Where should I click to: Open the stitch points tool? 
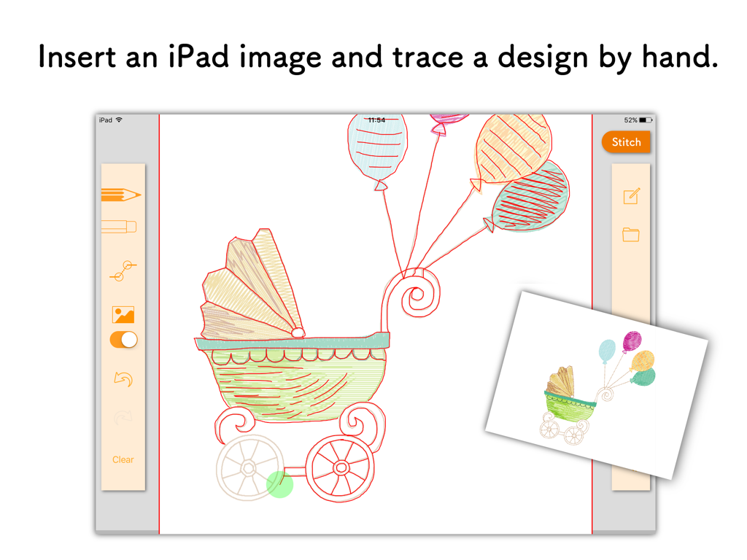[122, 271]
